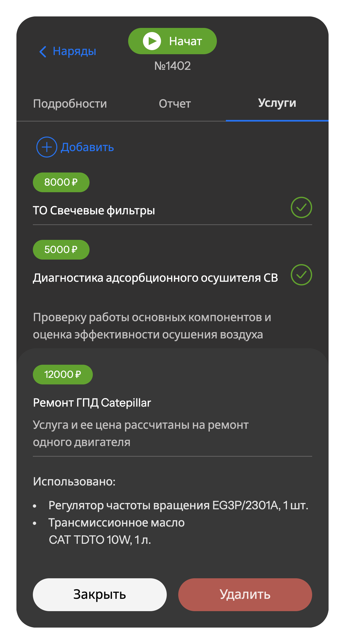Switch to the Отчет tab
Viewport: 345px width, 644px height.
pos(175,104)
